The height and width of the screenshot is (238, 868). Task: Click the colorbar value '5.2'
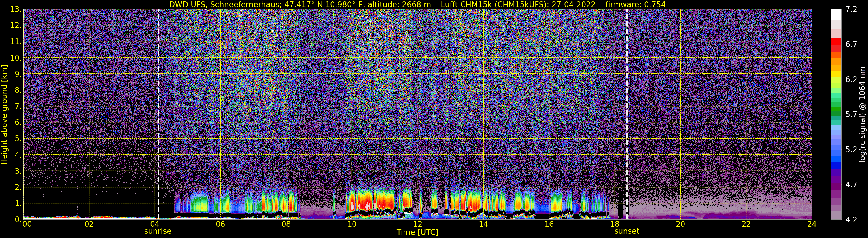(x=851, y=149)
